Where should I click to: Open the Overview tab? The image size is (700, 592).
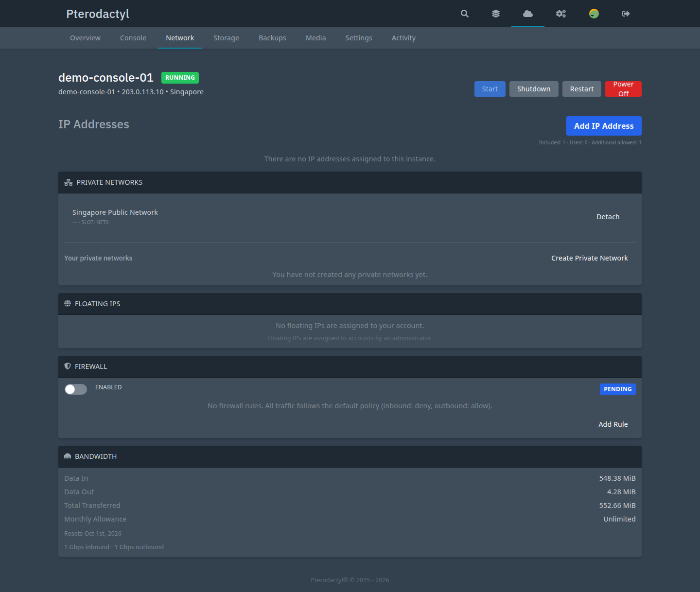click(x=85, y=38)
